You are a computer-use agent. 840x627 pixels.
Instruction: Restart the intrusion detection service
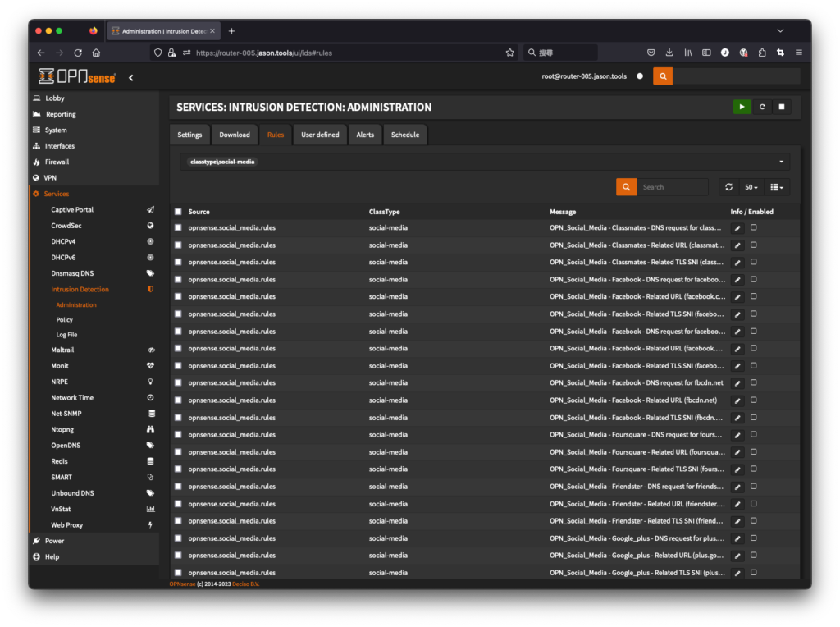pos(762,107)
